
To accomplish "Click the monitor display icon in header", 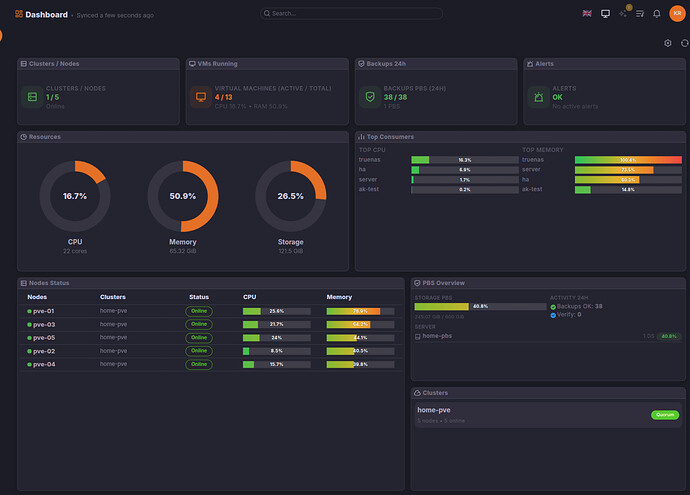I will [x=605, y=14].
